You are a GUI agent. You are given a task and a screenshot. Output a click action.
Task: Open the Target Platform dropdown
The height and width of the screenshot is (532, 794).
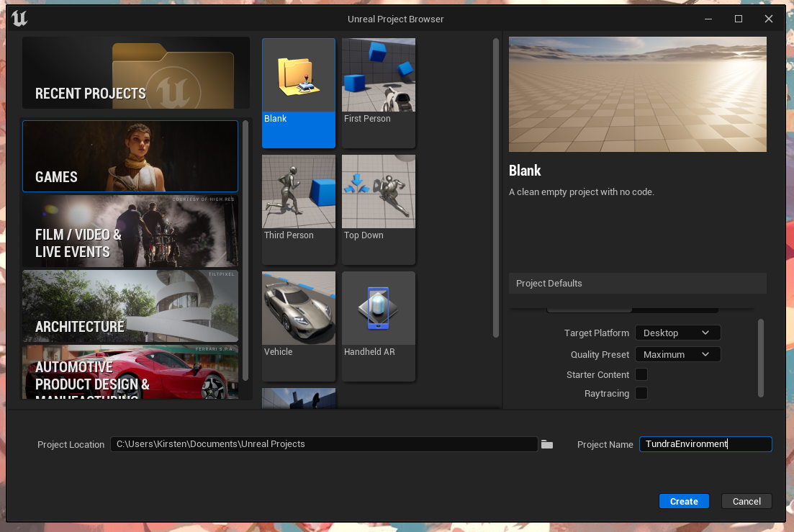(677, 333)
